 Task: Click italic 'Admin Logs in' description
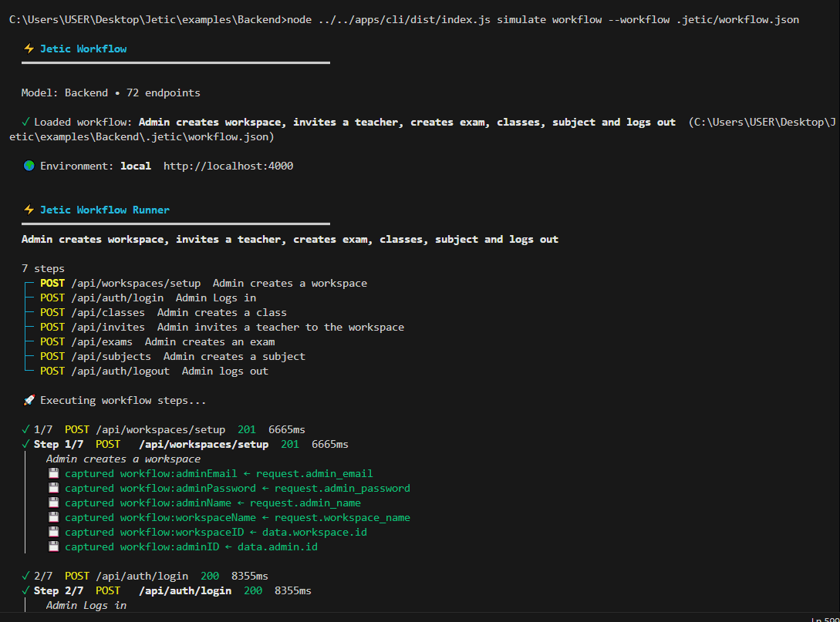click(x=86, y=605)
